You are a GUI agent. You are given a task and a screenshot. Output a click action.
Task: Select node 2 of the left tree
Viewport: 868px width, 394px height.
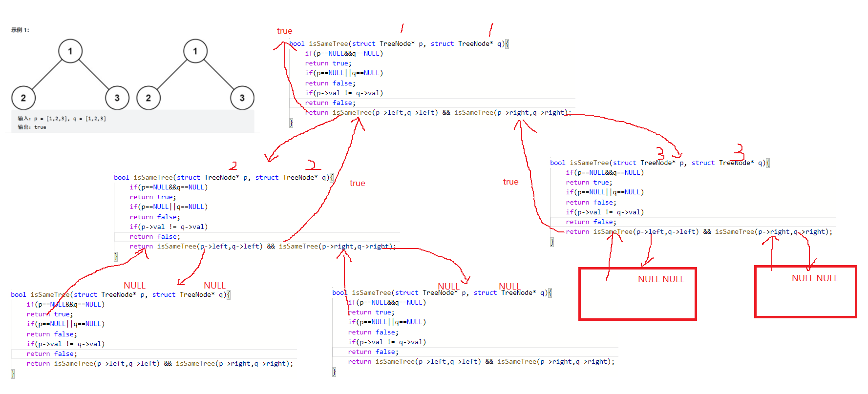23,98
